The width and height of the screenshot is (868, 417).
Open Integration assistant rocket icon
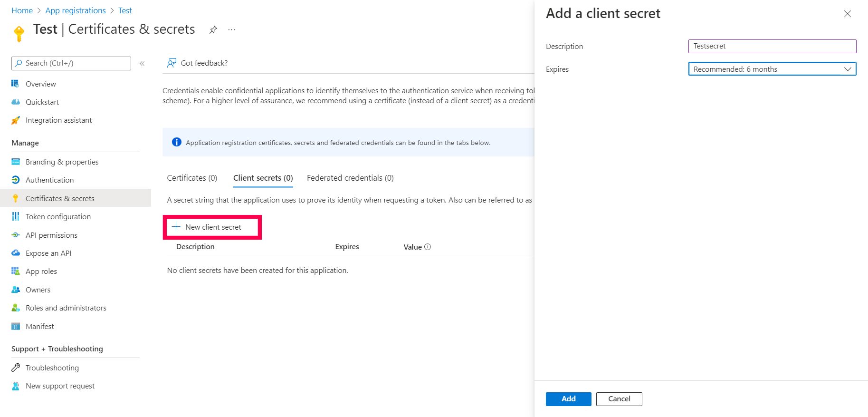[16, 120]
